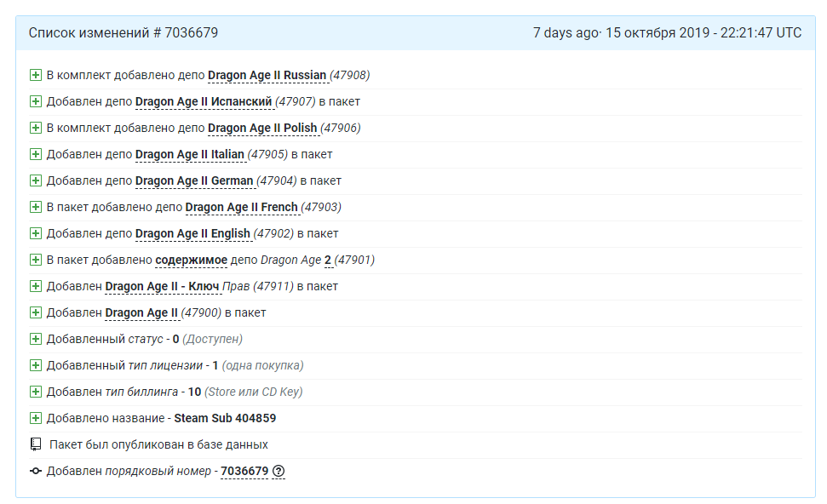Open the Dragon Age II Italian depot link
The image size is (827, 504).
tap(190, 154)
